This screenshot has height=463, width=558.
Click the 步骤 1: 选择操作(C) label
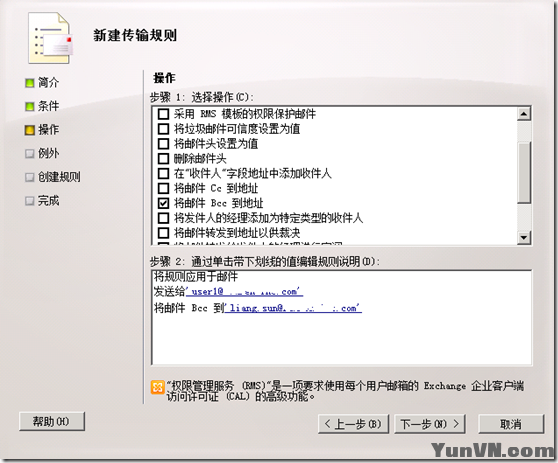[202, 97]
